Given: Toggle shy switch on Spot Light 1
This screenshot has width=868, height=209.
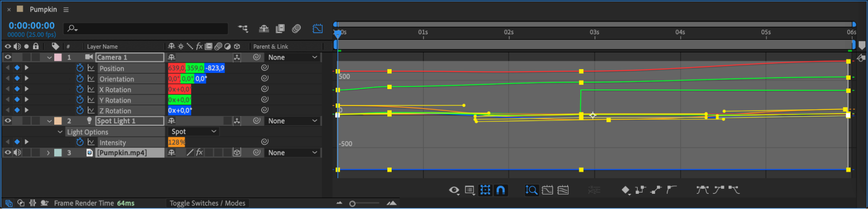Looking at the screenshot, I should coord(172,121).
